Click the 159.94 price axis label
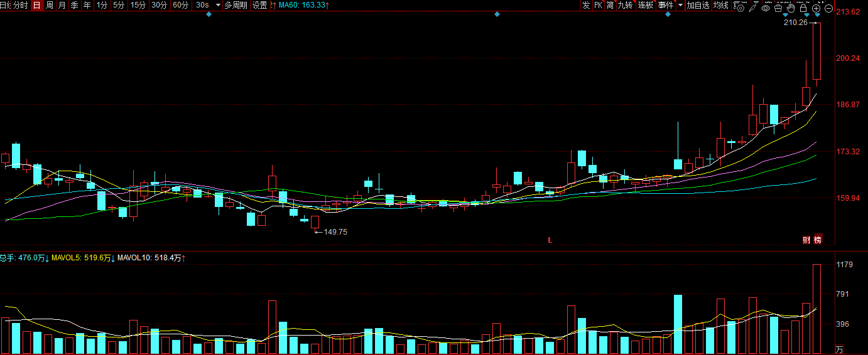 (847, 198)
